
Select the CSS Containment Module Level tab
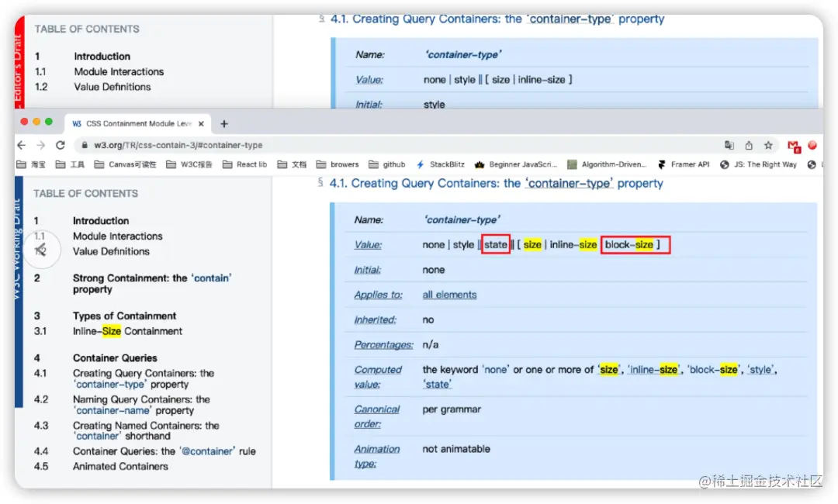point(138,124)
